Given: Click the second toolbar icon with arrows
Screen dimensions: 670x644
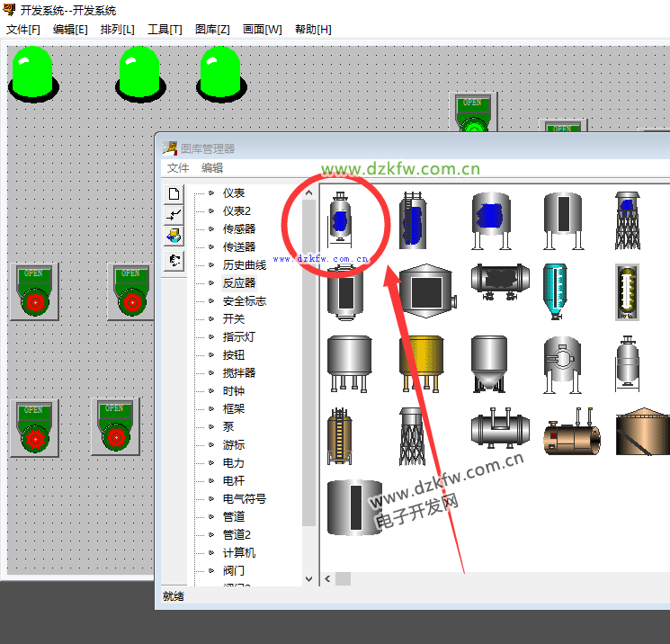Looking at the screenshot, I should [x=174, y=215].
